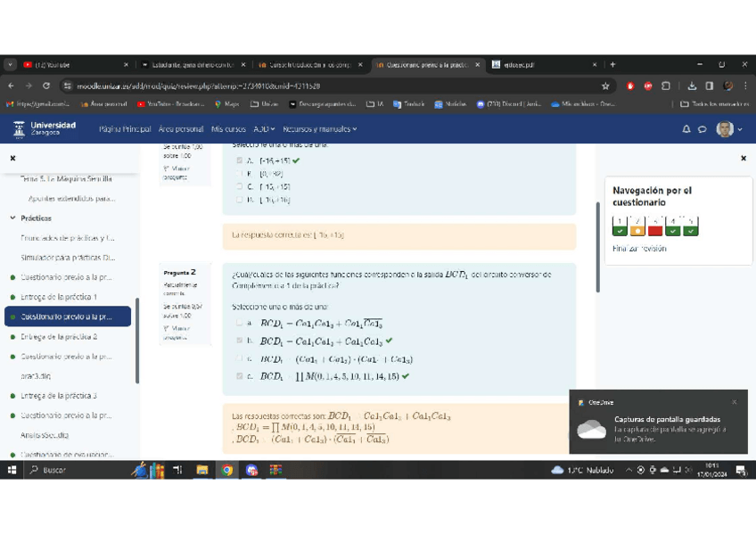
Task: Toggle option D checkbox in question 1
Action: coord(240,200)
